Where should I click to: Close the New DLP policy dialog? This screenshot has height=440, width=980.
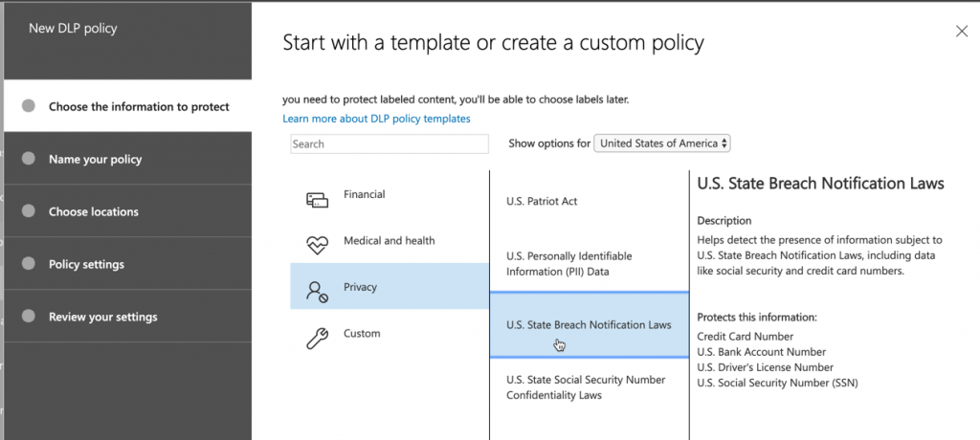click(961, 32)
